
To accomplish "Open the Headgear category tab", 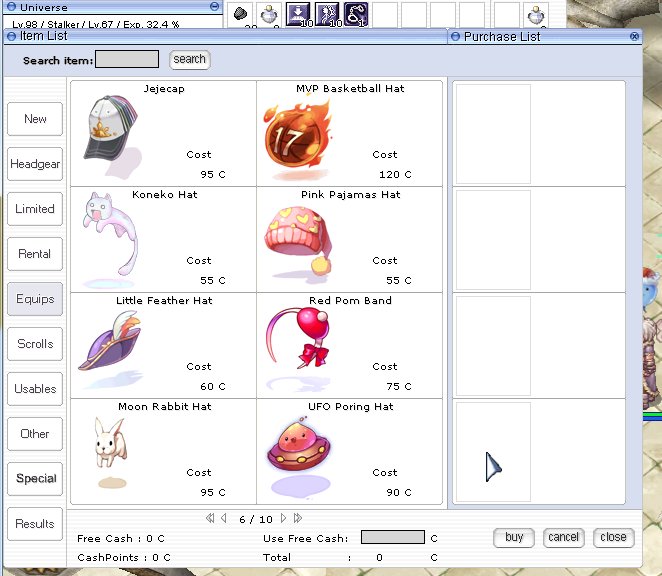I will point(35,164).
